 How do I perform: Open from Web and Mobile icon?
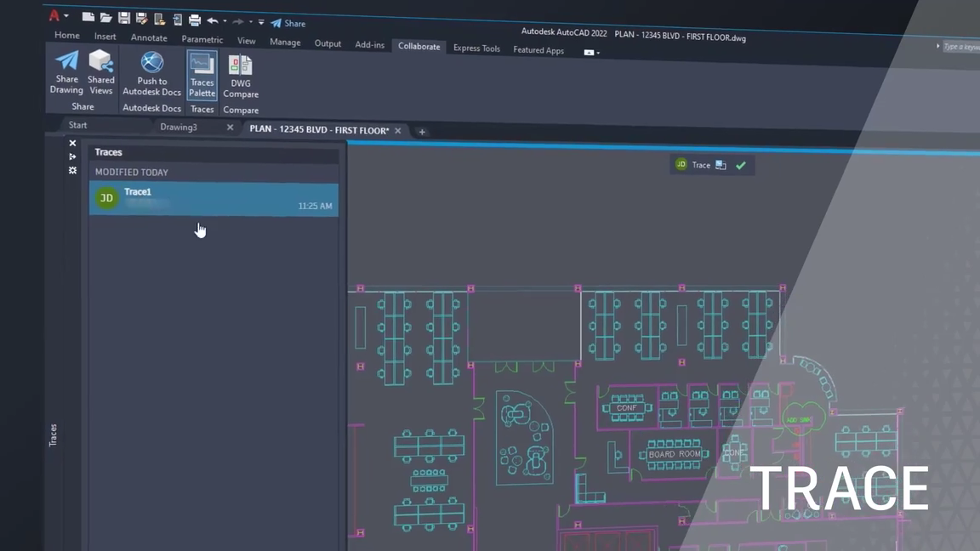pos(159,20)
